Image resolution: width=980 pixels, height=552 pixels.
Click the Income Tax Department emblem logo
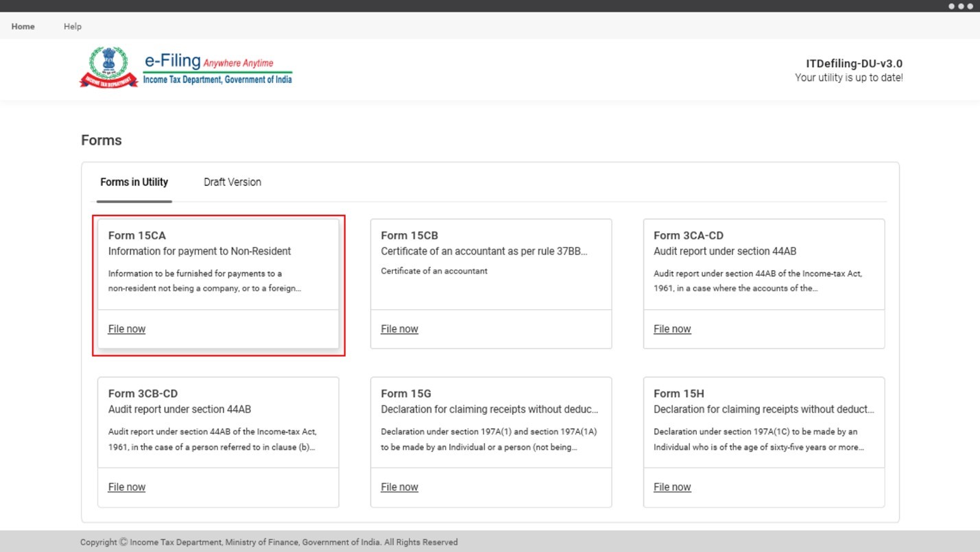pos(108,67)
